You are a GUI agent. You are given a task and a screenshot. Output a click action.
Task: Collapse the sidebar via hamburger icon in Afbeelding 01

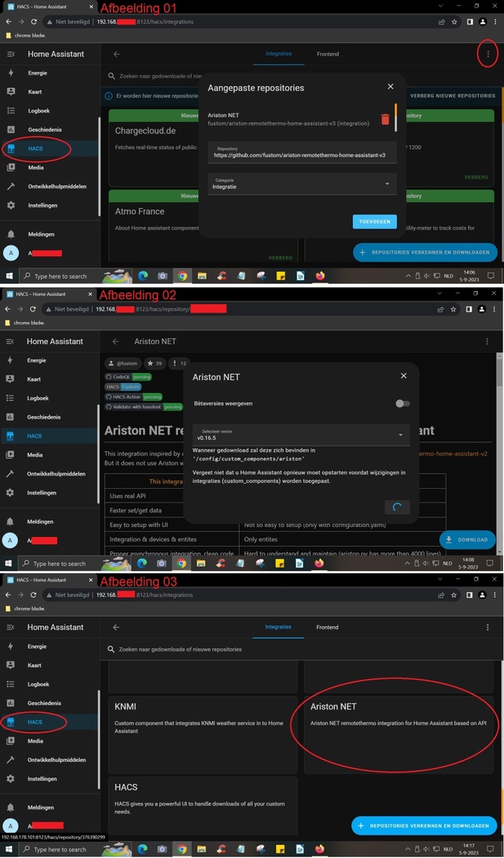11,54
